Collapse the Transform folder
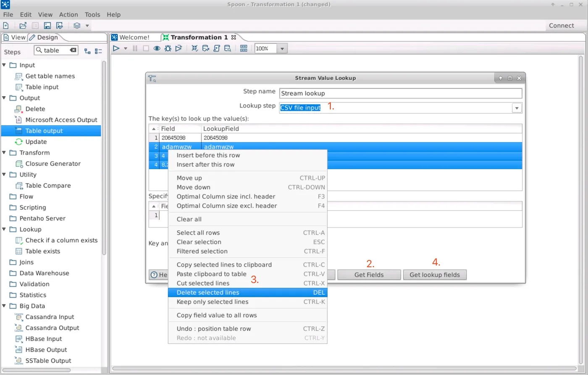The width and height of the screenshot is (588, 375). pyautogui.click(x=4, y=152)
